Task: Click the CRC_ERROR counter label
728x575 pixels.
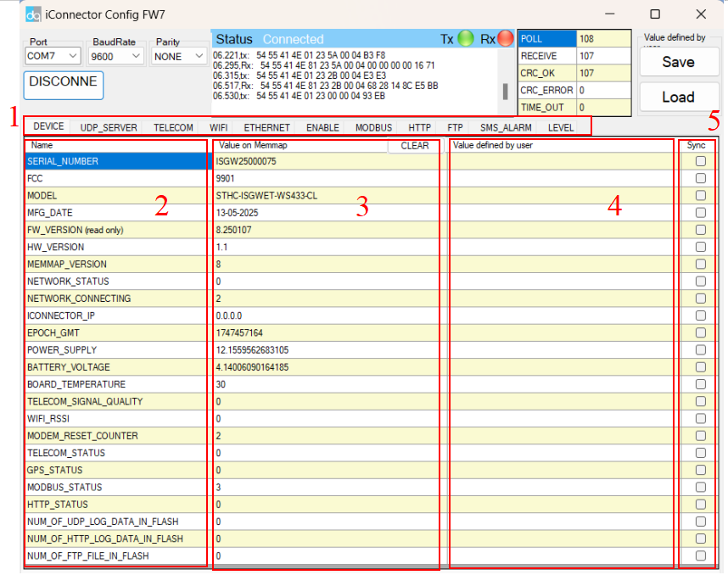Action: tap(547, 91)
